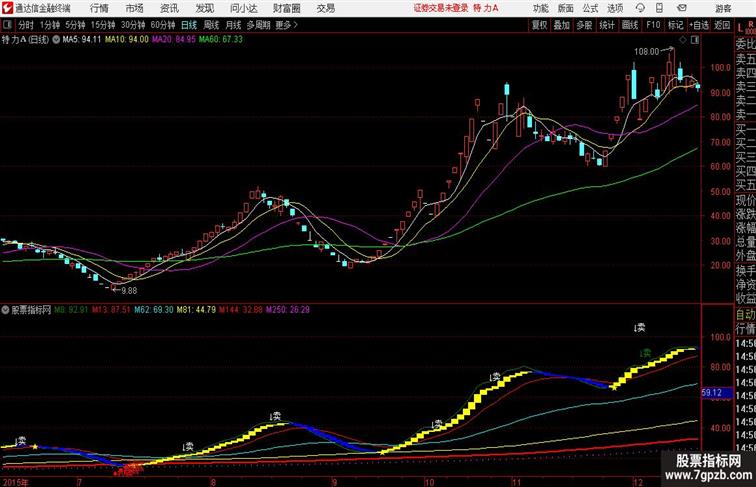Image resolution: width=756 pixels, height=487 pixels.
Task: Open the 发现 menu
Action: [204, 8]
